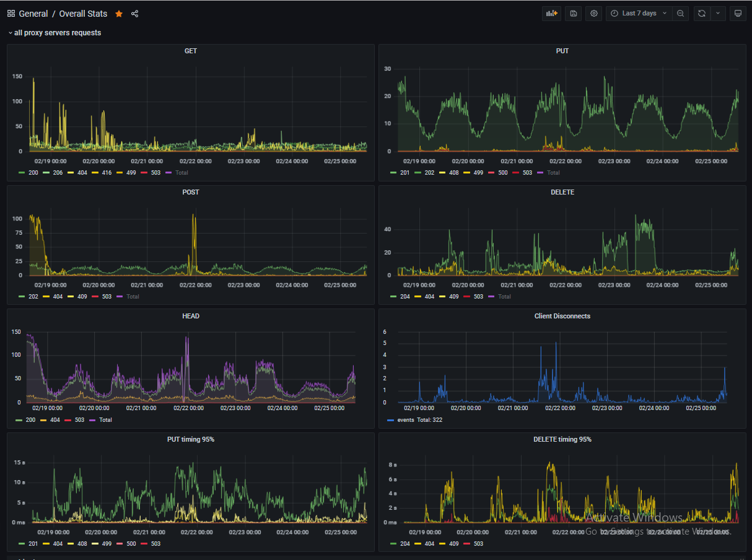
Task: Collapse the all proxy servers requests row
Action: 54,33
